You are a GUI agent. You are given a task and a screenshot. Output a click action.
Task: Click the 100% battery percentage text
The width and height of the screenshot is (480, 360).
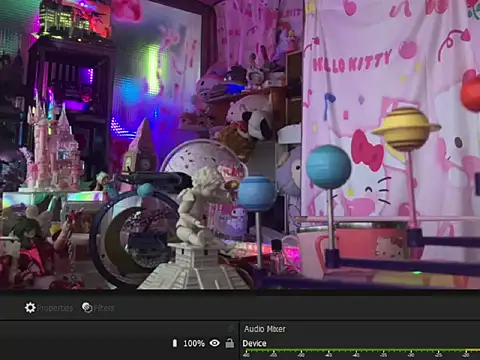click(x=194, y=343)
